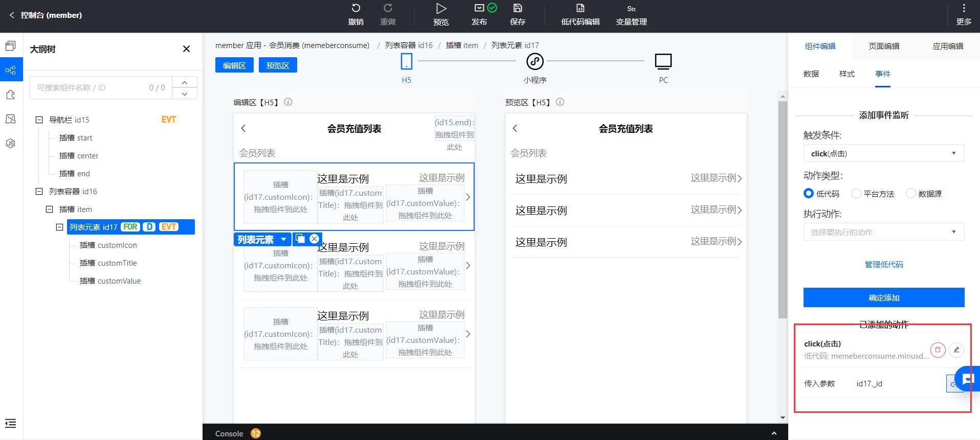Close the outline tree (大纲树) panel
This screenshot has height=440, width=980.
coord(187,49)
